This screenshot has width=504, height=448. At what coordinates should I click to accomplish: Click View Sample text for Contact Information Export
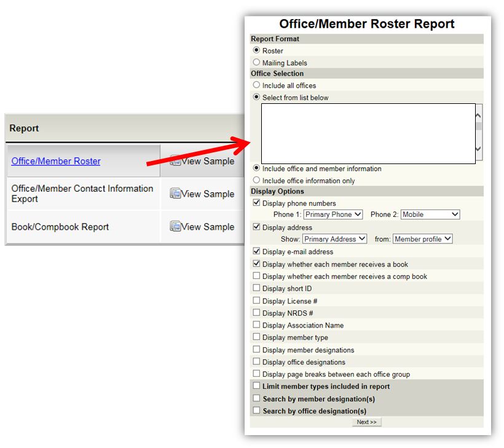(208, 194)
